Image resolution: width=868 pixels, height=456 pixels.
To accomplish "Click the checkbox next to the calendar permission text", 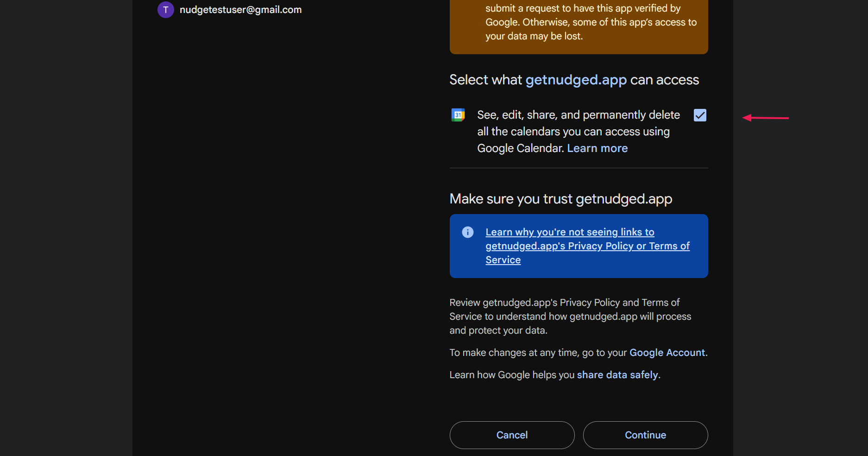I will click(699, 115).
